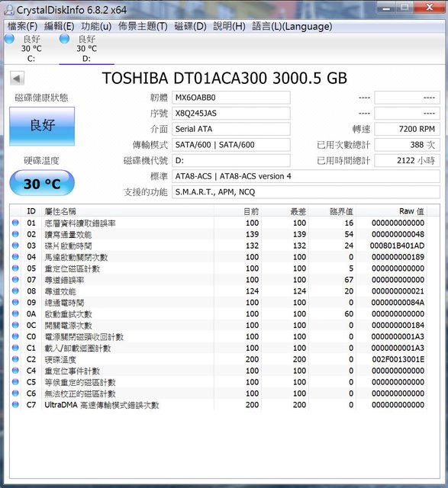Click status orb of attribute C0

(15, 336)
